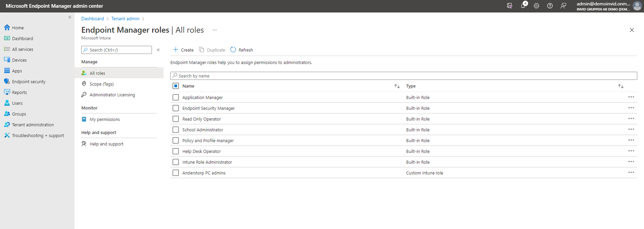Screen dimensions: 644x229
Task: Open the Help Desk Operator role
Action: pos(202,151)
